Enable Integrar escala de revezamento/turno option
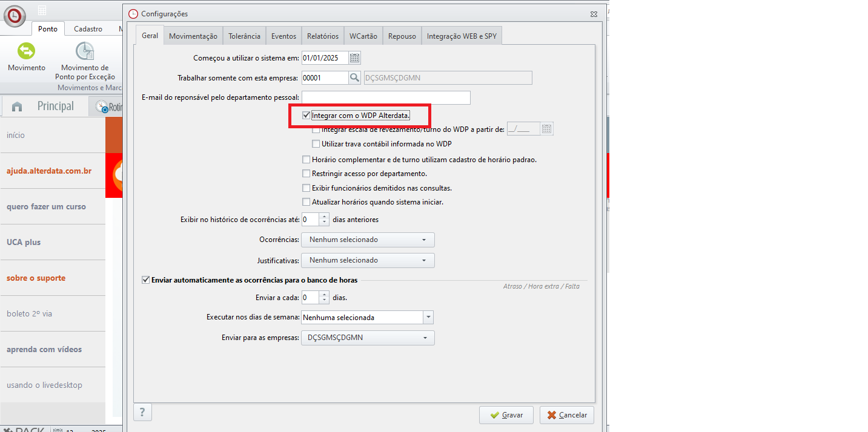 click(316, 129)
